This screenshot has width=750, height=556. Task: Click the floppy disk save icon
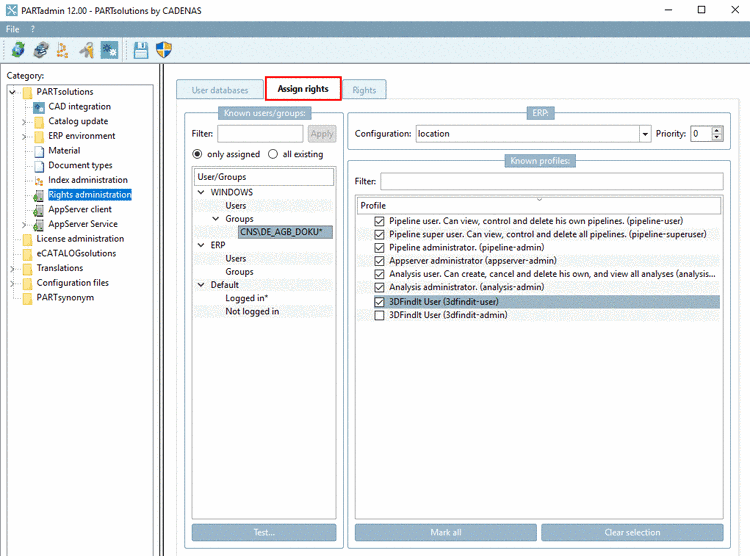[x=141, y=50]
